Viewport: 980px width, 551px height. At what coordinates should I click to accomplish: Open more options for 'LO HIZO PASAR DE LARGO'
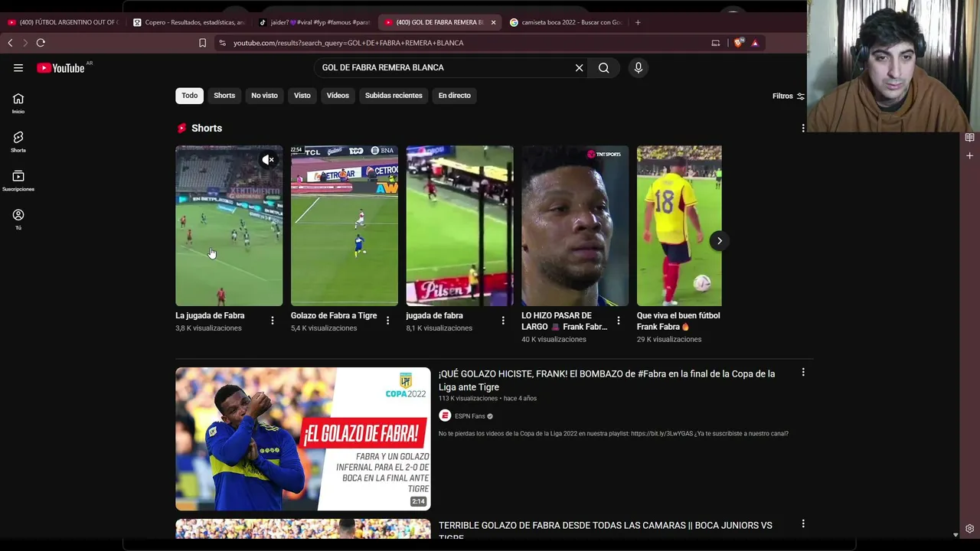pos(619,321)
